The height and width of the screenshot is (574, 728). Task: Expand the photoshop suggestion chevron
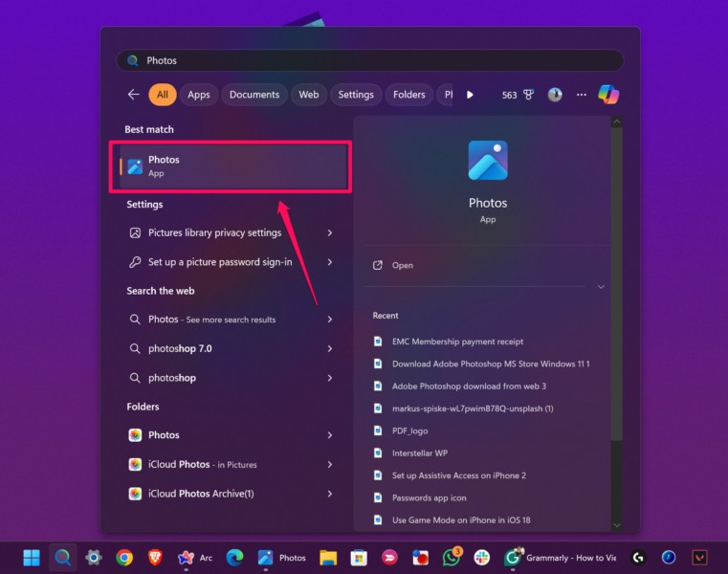(330, 378)
